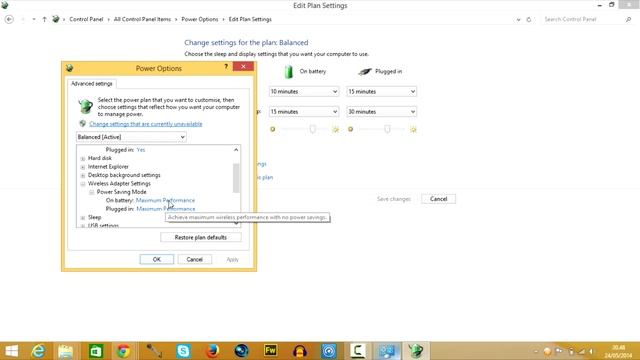Click Edit Plan Settings breadcrumb

point(250,19)
